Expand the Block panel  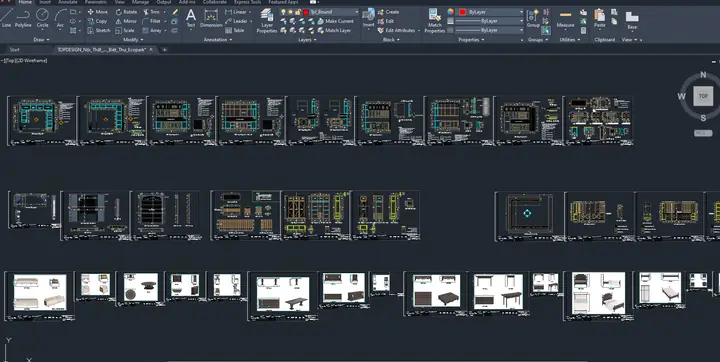coord(391,40)
